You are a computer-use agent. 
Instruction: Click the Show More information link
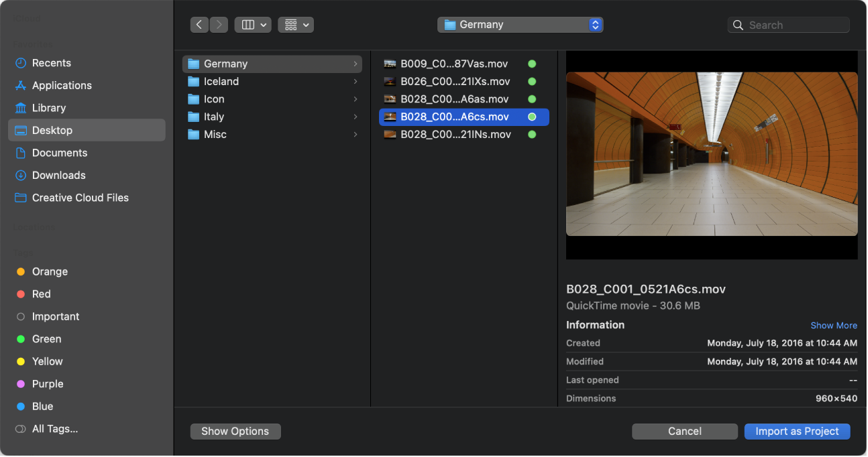(x=834, y=325)
